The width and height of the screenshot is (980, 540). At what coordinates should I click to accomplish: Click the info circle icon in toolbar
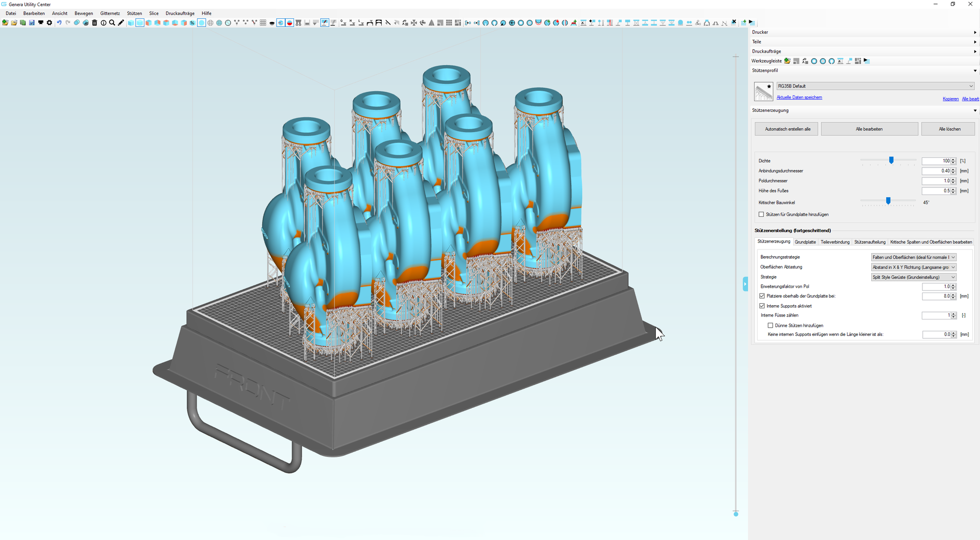[x=104, y=22]
